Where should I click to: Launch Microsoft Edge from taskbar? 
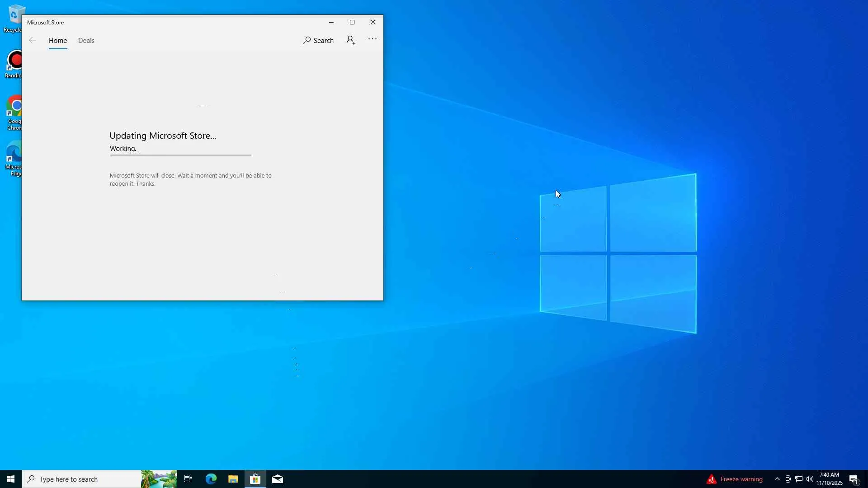coord(211,479)
